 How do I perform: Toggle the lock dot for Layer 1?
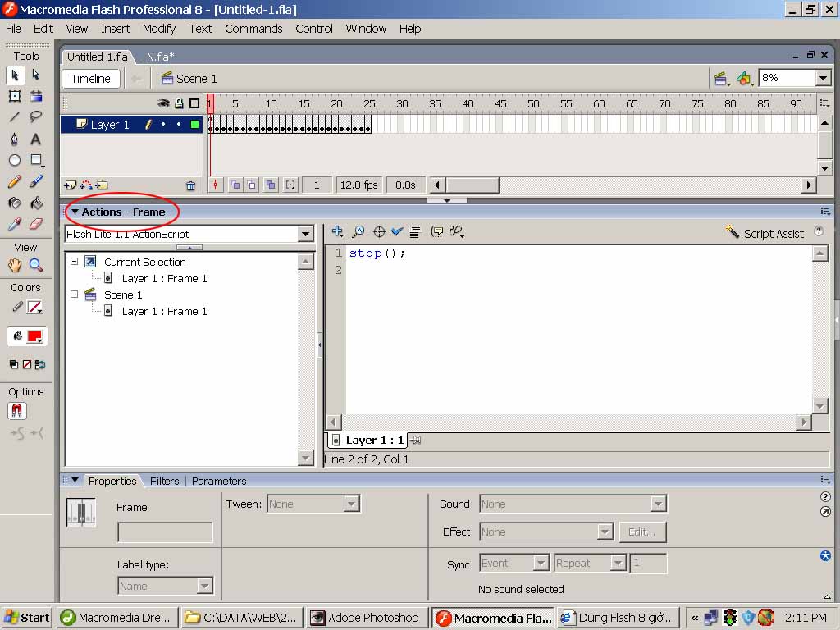179,125
